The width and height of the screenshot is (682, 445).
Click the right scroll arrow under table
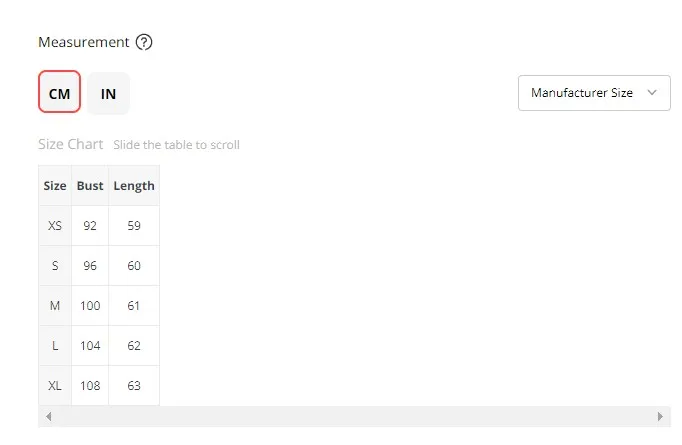[660, 416]
